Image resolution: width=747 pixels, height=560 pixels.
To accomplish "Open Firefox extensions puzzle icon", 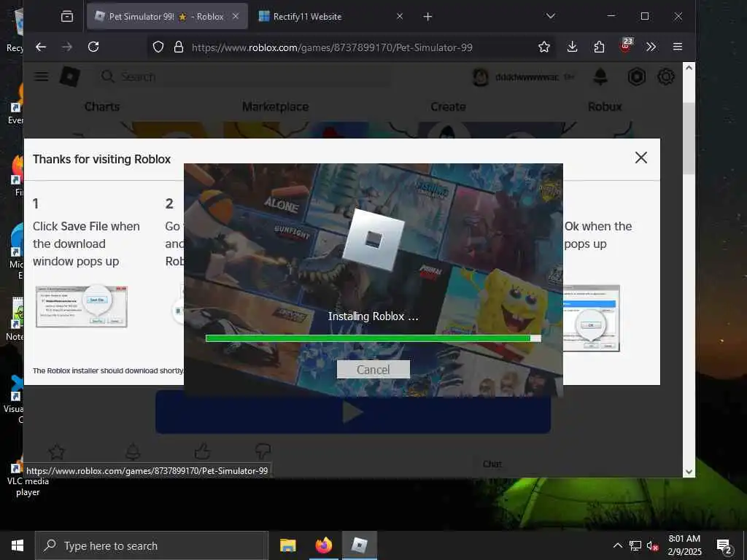I will [599, 47].
